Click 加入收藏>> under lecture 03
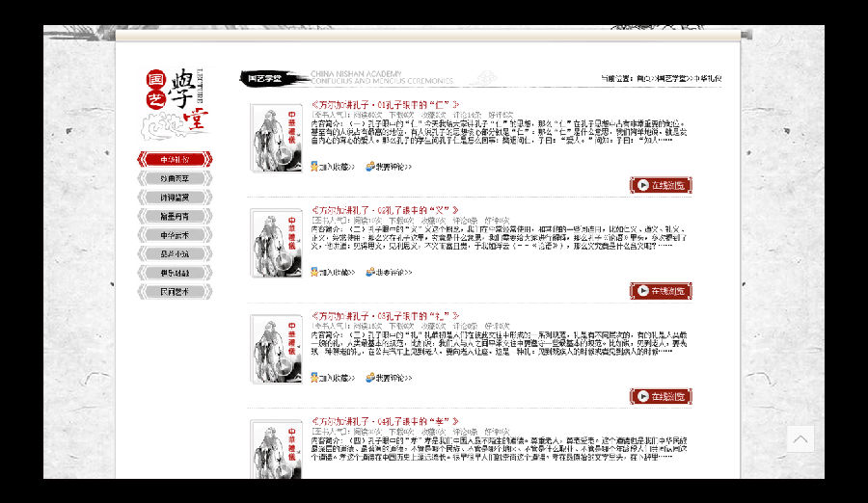 click(x=338, y=378)
